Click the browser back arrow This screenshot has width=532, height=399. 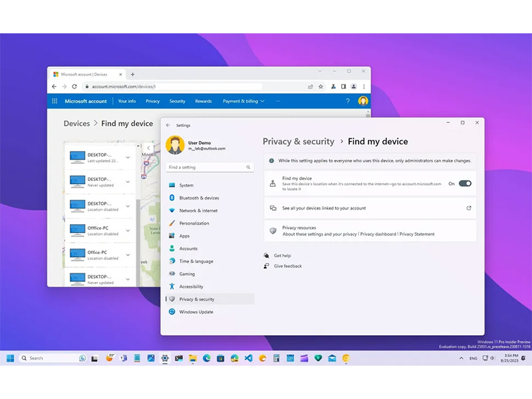point(55,86)
